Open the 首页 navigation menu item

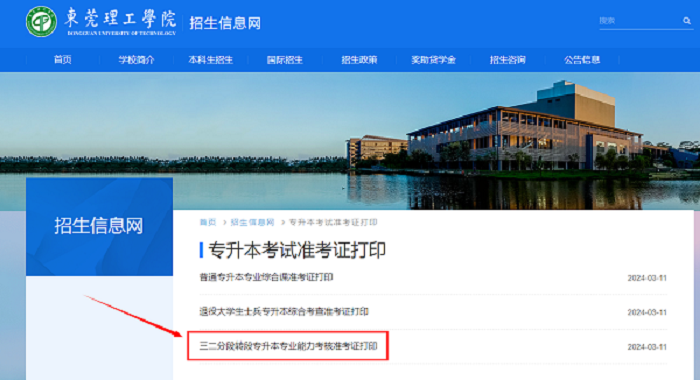point(62,60)
